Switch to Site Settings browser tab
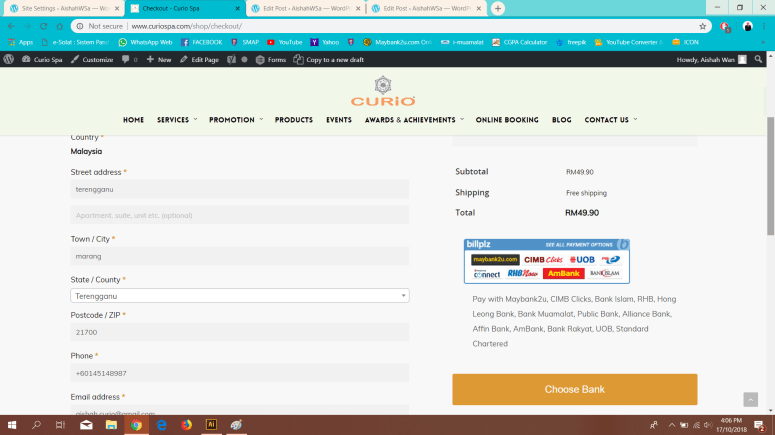This screenshot has width=775, height=435. tap(64, 8)
